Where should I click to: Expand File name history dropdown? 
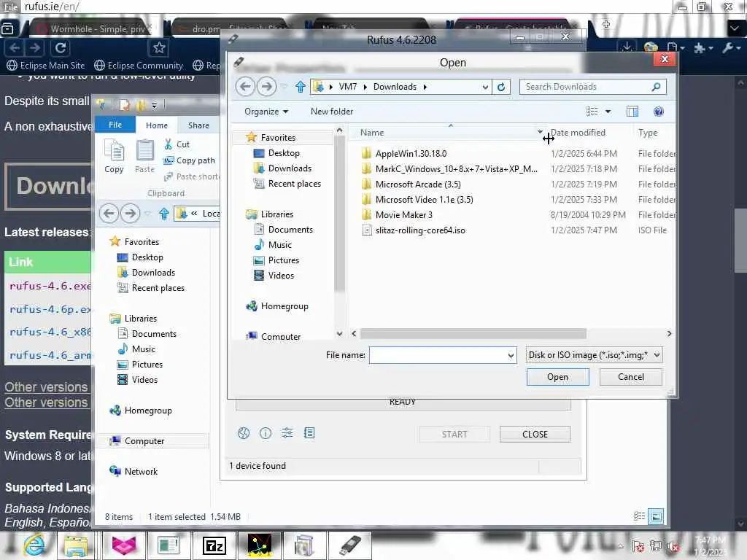coord(511,355)
